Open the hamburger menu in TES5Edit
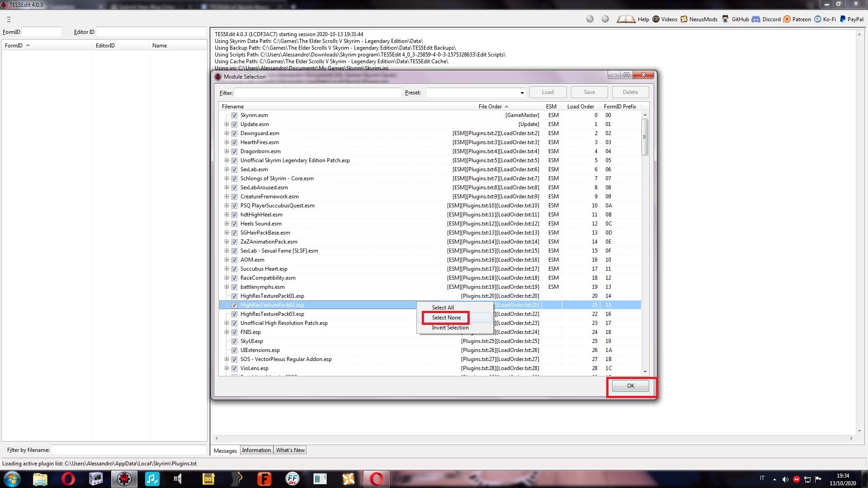 [x=9, y=19]
